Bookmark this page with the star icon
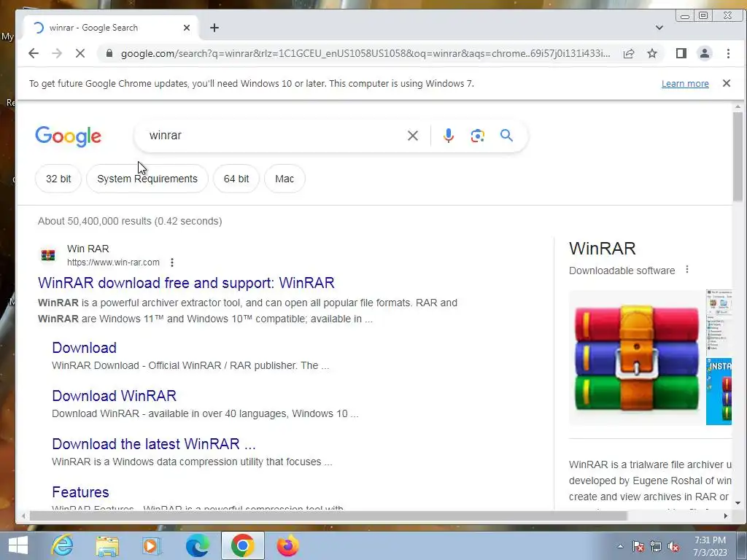The height and width of the screenshot is (560, 747). (x=652, y=53)
